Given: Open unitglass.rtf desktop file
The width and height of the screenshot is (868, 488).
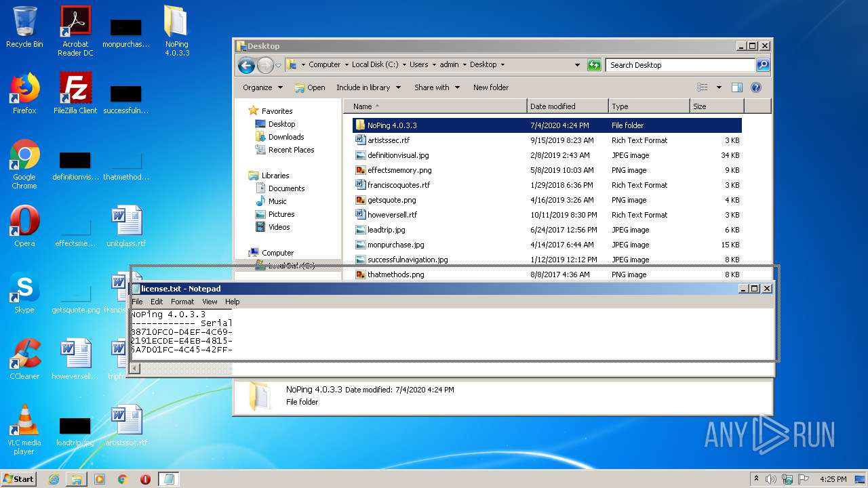Looking at the screenshot, I should pos(126,226).
